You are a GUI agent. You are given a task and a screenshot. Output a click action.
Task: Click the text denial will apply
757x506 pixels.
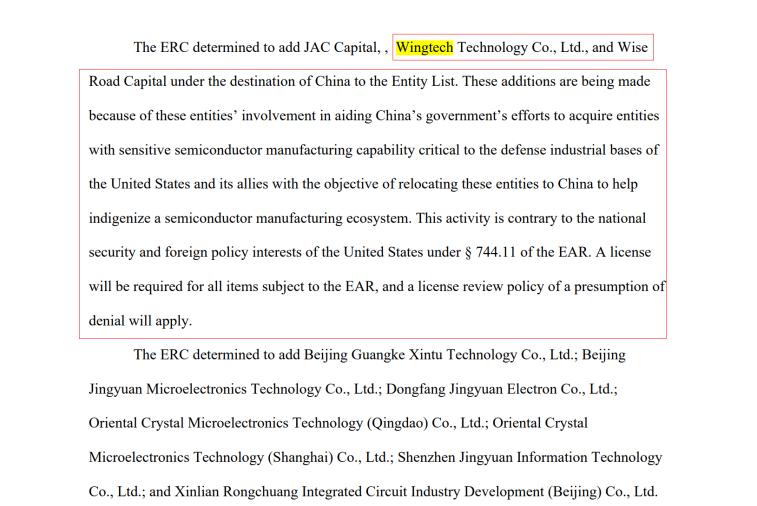[140, 321]
